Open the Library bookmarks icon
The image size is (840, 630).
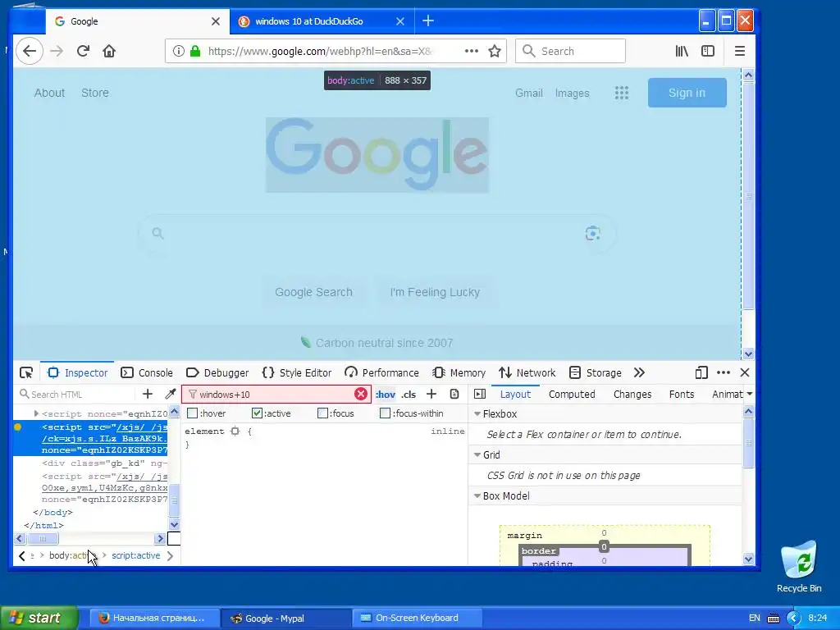(x=682, y=51)
